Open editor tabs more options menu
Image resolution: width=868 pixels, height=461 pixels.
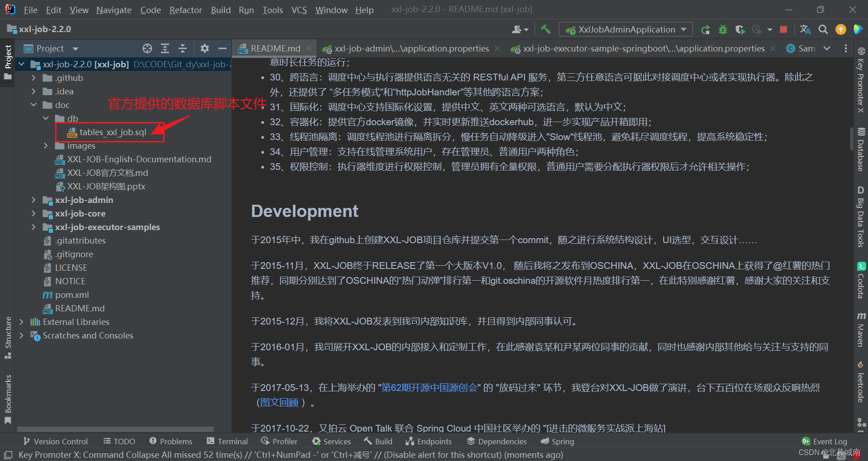coord(846,48)
